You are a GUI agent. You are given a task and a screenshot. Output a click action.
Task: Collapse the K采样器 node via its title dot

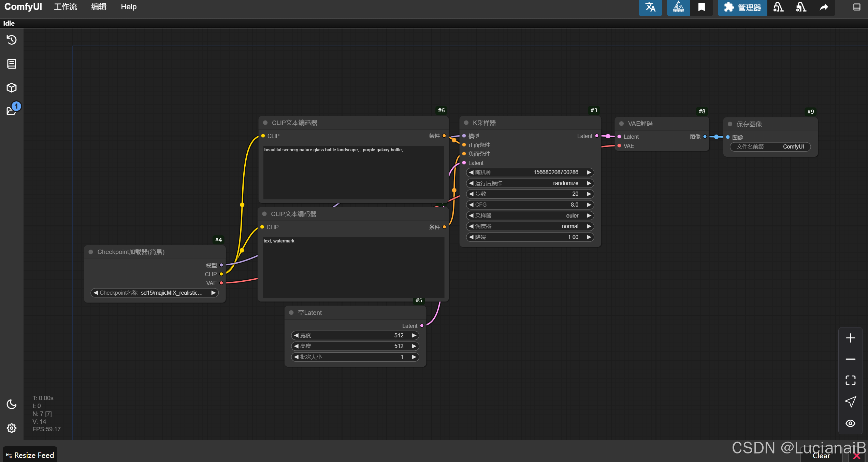pyautogui.click(x=466, y=123)
